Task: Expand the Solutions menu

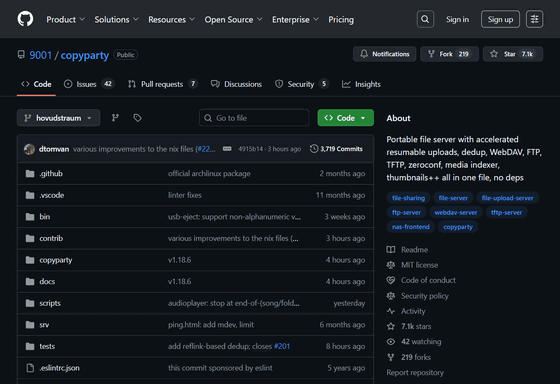Action: pos(116,20)
